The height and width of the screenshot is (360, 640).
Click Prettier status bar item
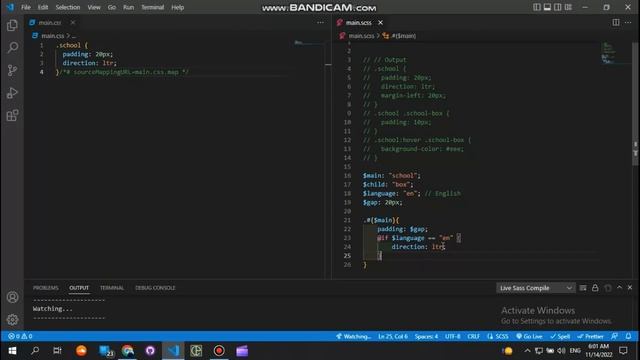point(590,336)
